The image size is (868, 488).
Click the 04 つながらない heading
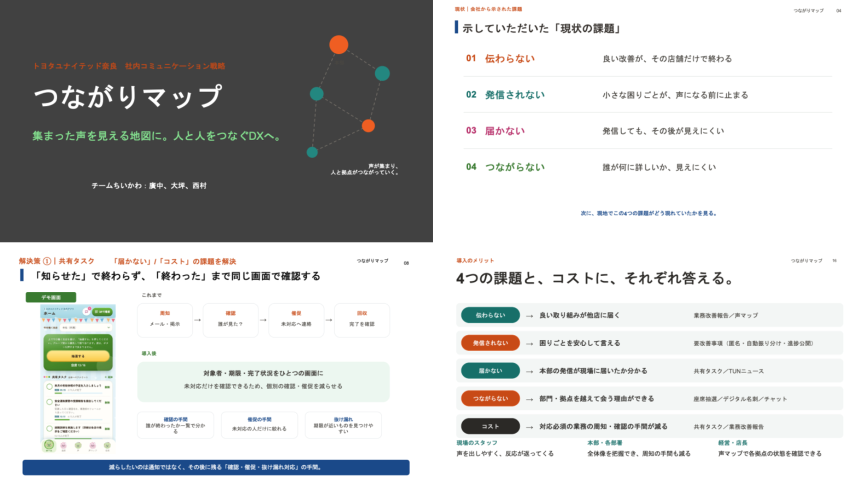point(505,167)
